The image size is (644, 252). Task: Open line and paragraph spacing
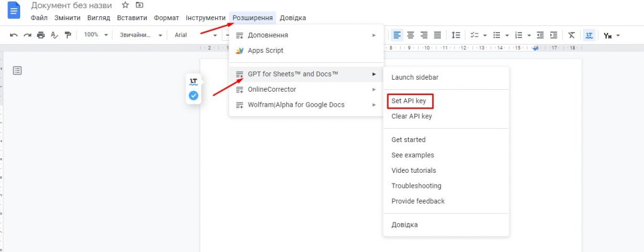(456, 35)
